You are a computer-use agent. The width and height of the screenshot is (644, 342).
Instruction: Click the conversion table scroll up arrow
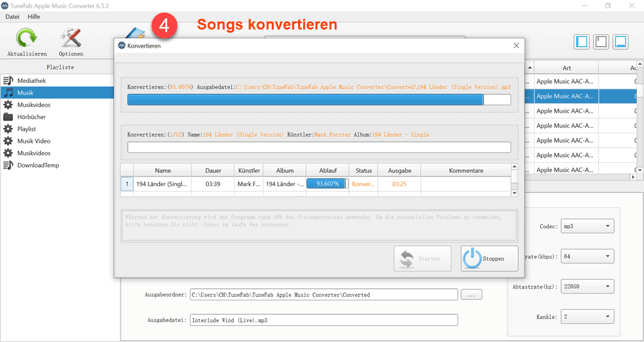tap(514, 167)
